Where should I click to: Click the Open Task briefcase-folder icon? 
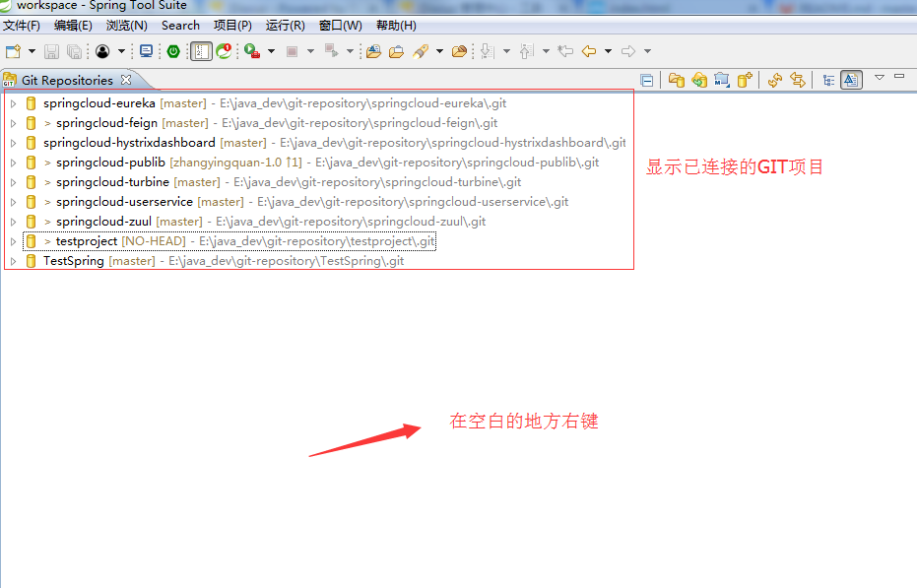tap(397, 51)
